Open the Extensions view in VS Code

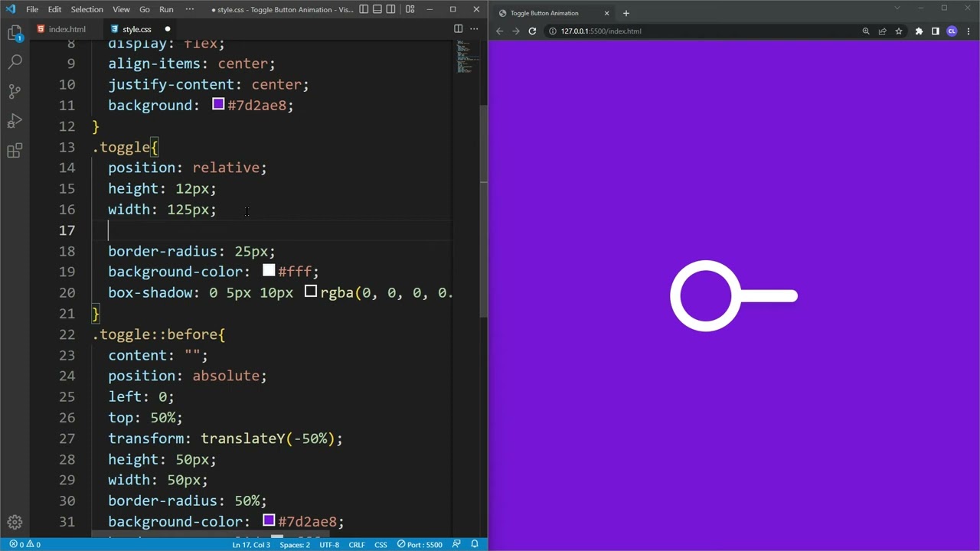tap(15, 151)
